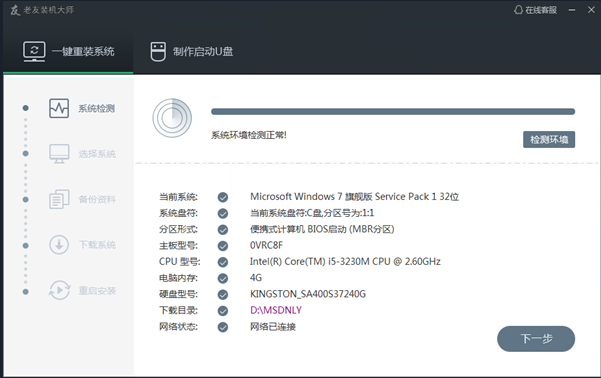Screen dimensions: 601x378
Task: Click the checkmark for 网络状态
Action: [x=223, y=327]
